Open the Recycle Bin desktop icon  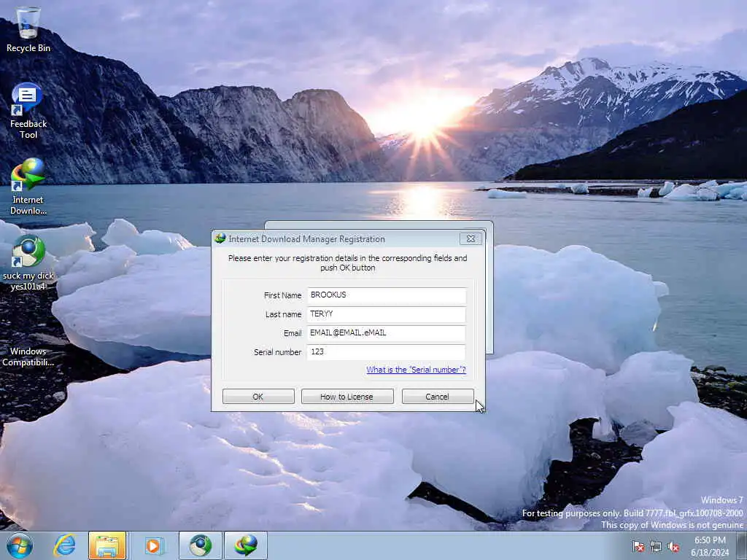pyautogui.click(x=28, y=29)
